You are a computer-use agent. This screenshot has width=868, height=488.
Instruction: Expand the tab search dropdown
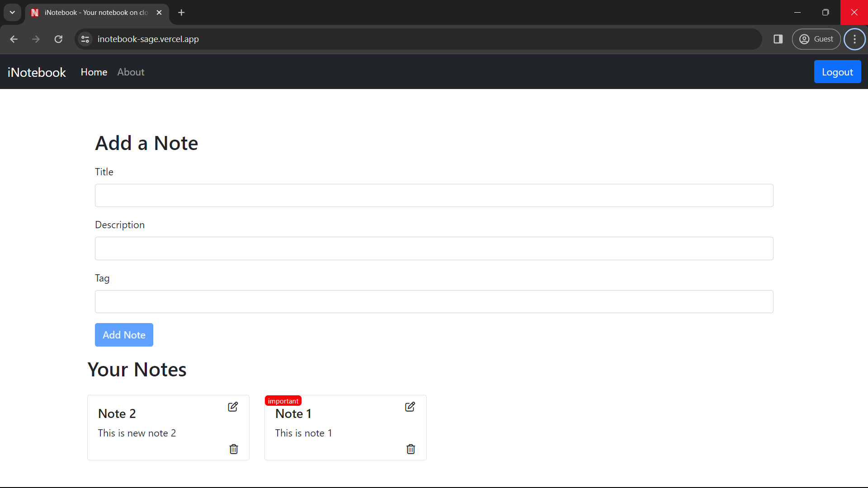pyautogui.click(x=12, y=13)
